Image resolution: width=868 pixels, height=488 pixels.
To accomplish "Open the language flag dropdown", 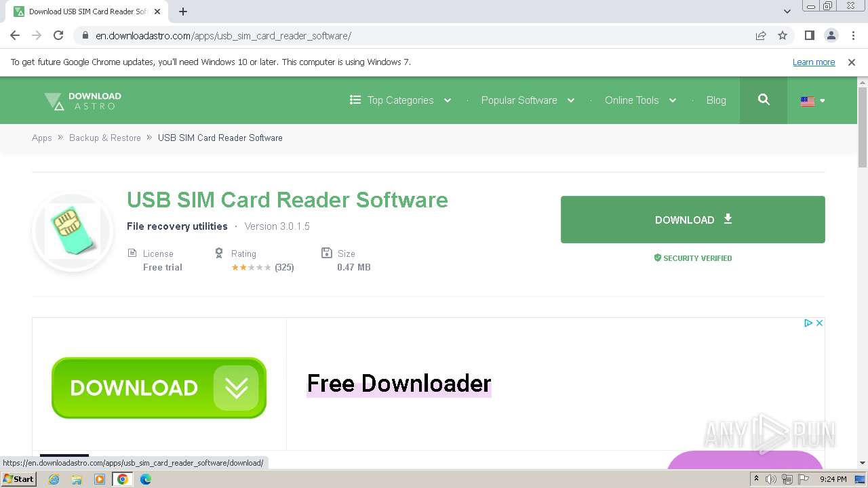I will point(812,101).
